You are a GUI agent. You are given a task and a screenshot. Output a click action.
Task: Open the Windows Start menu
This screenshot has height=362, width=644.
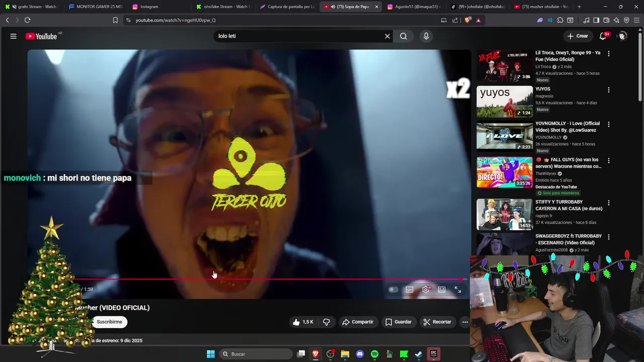coord(211,354)
